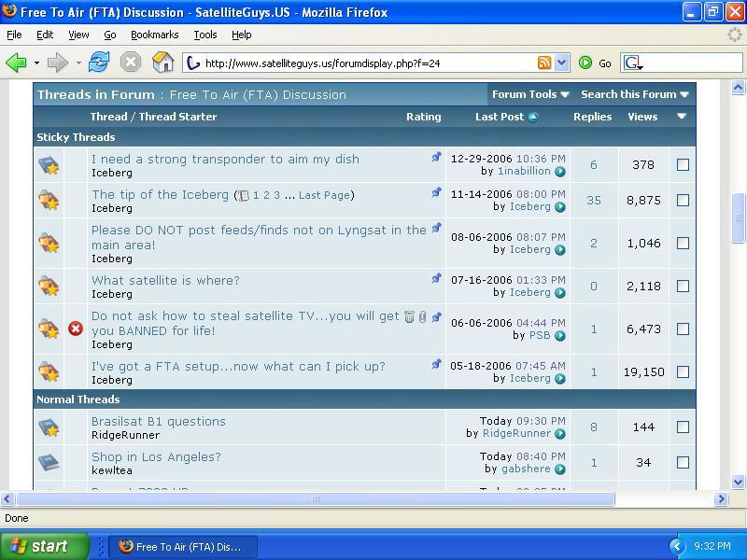
Task: Sort threads by Views column
Action: pos(642,117)
